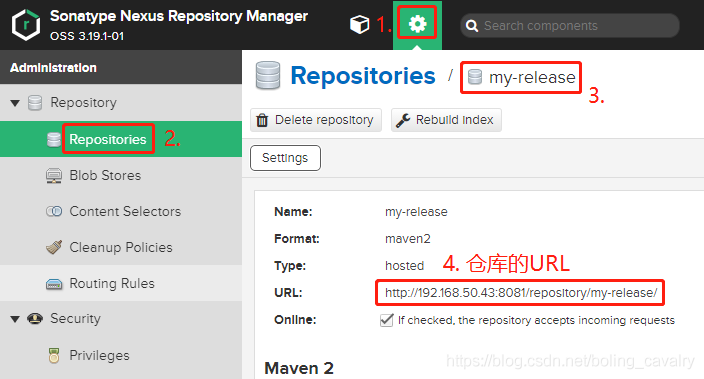
Task: Click the Repository database icon in sidebar
Action: click(x=35, y=103)
